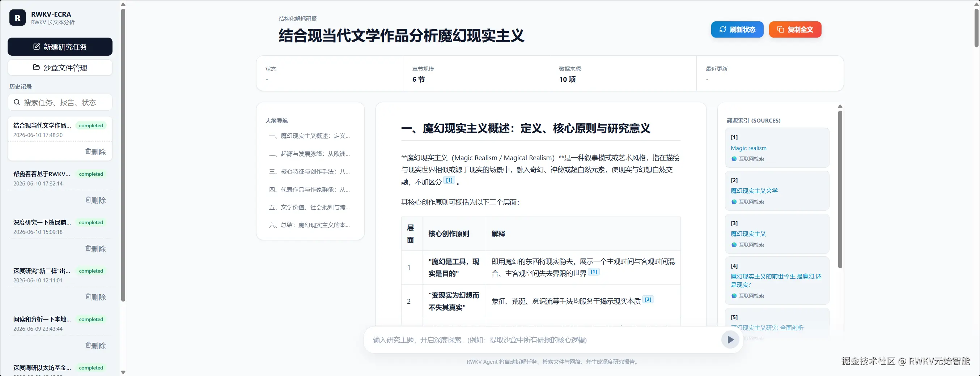Jump to outline section 六、总结
Viewport: 980px width, 376px height.
(309, 225)
